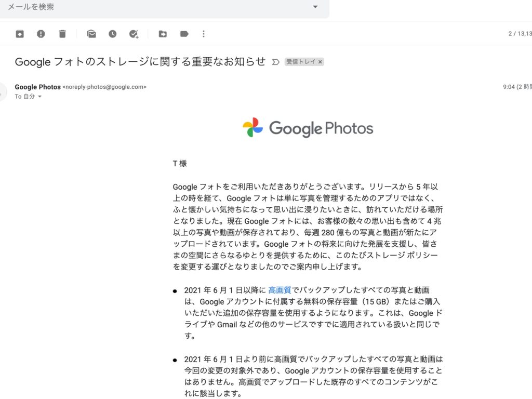Open the labels icon in the toolbar

tap(184, 34)
